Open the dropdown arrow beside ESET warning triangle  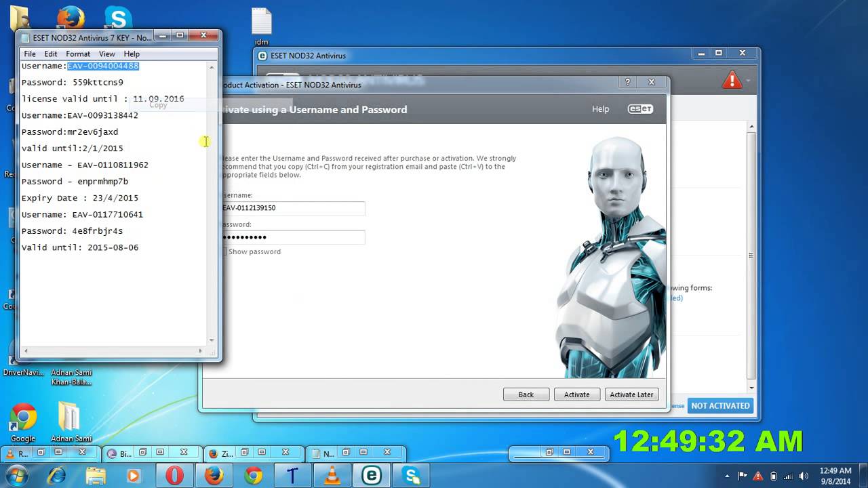[x=748, y=81]
